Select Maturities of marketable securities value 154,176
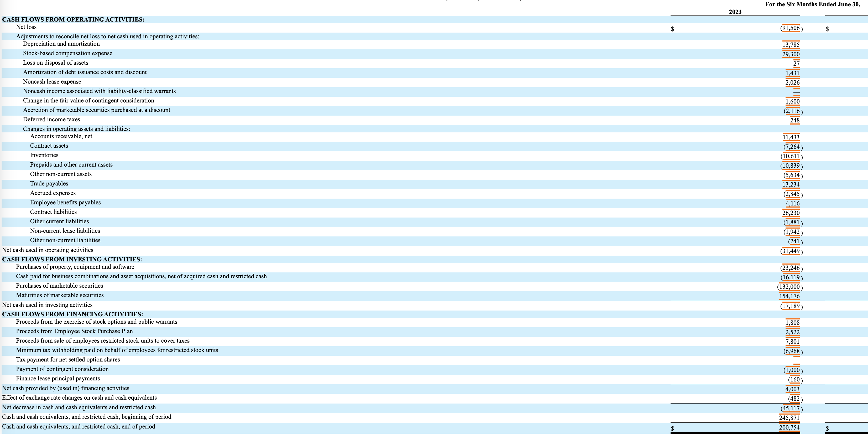The height and width of the screenshot is (434, 868). click(789, 296)
